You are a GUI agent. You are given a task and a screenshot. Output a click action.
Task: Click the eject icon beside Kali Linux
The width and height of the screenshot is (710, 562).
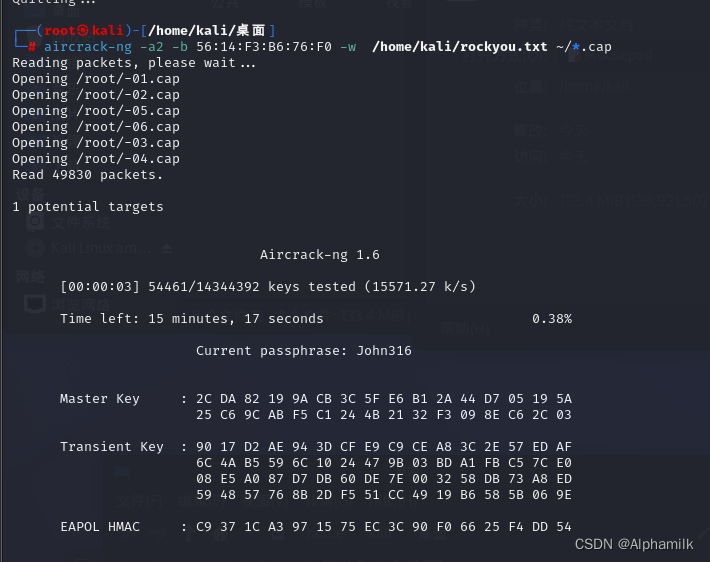coord(167,248)
